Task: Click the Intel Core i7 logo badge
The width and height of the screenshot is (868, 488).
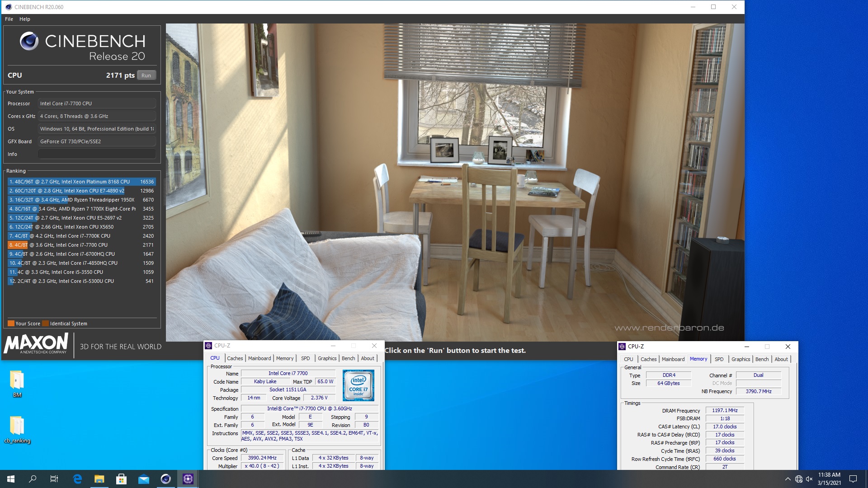Action: (x=359, y=385)
